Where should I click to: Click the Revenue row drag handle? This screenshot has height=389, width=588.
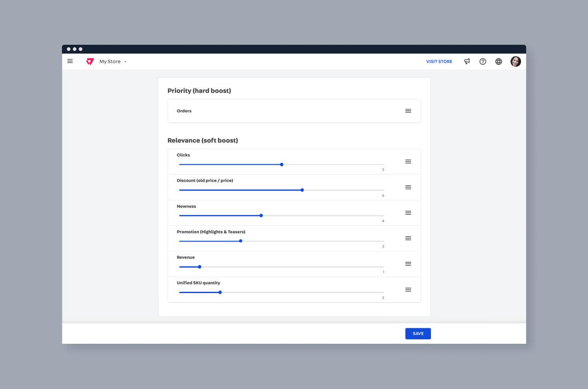pyautogui.click(x=408, y=263)
